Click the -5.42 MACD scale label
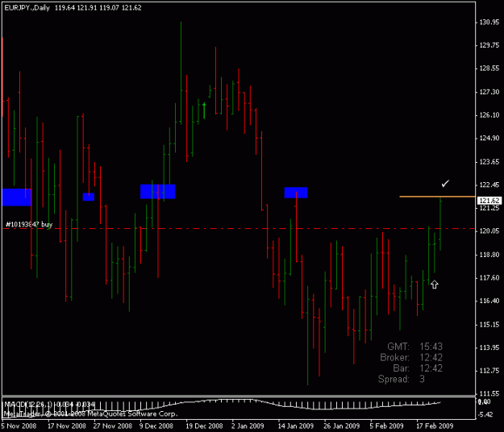 485,414
